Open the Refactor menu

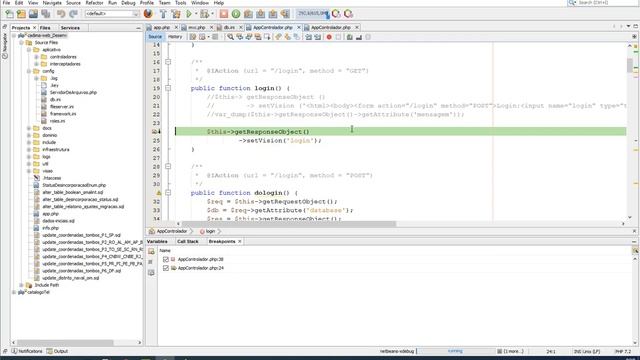94,3
